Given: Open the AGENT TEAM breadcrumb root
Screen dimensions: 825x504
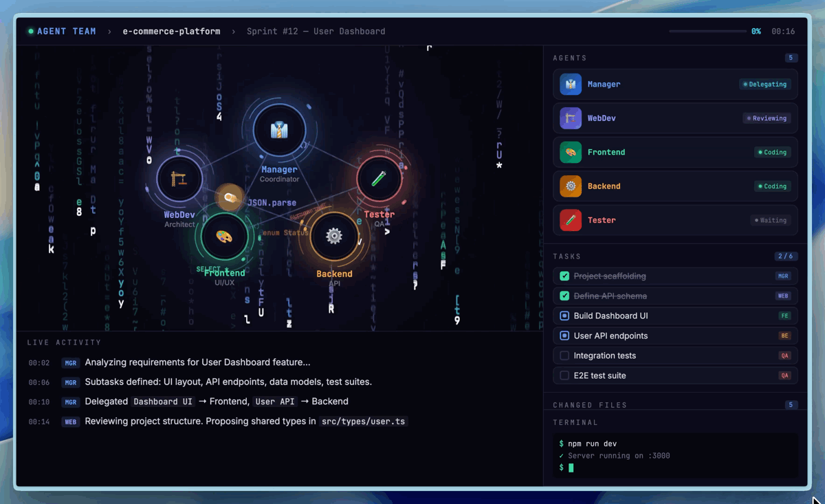Looking at the screenshot, I should 67,32.
